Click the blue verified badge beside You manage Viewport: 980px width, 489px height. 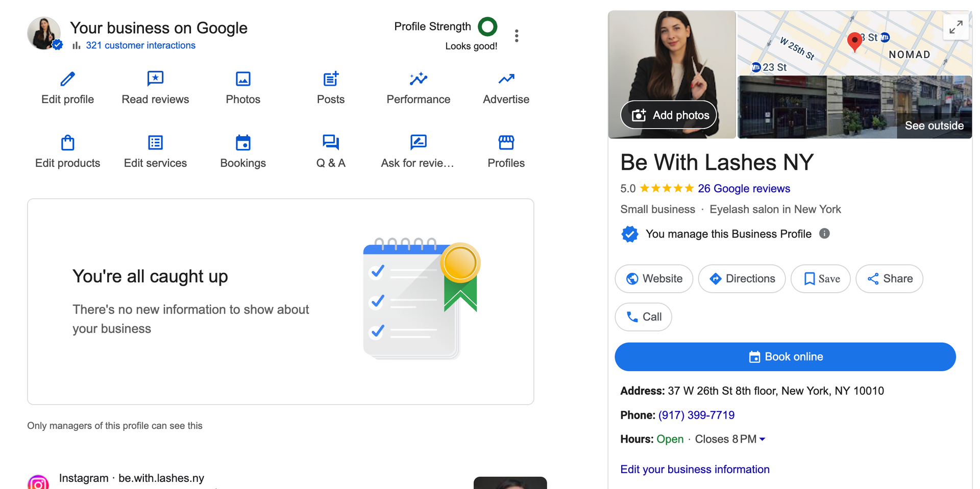pyautogui.click(x=630, y=234)
